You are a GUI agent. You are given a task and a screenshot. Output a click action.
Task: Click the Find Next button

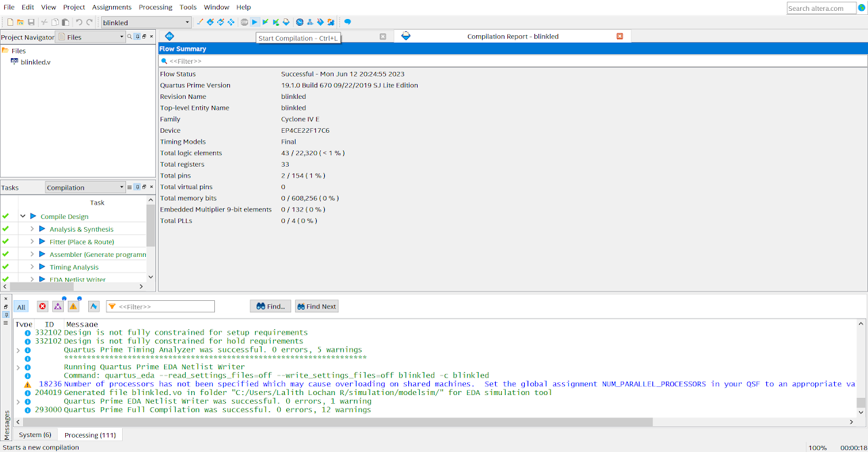tap(316, 306)
